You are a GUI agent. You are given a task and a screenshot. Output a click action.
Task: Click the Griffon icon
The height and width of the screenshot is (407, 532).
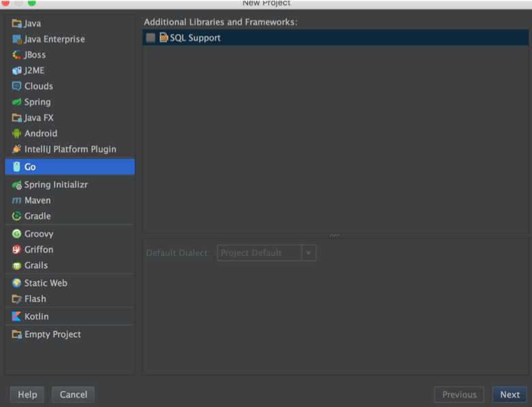click(16, 250)
